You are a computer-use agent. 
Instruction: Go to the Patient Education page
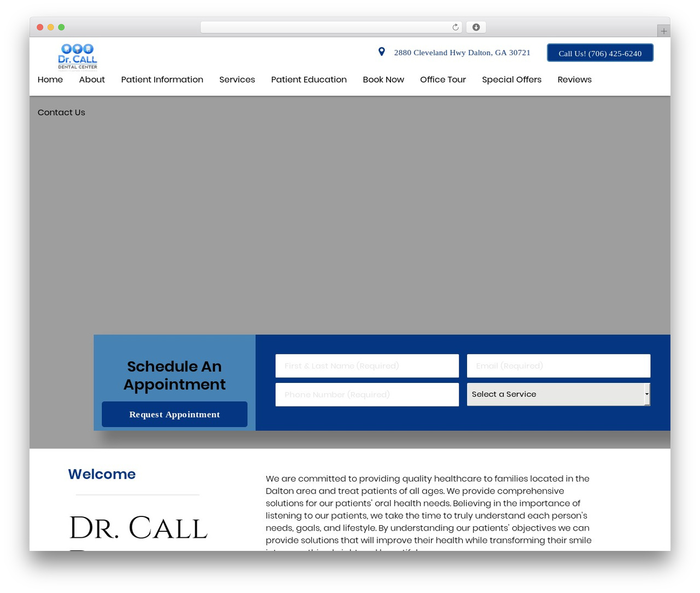pyautogui.click(x=309, y=80)
